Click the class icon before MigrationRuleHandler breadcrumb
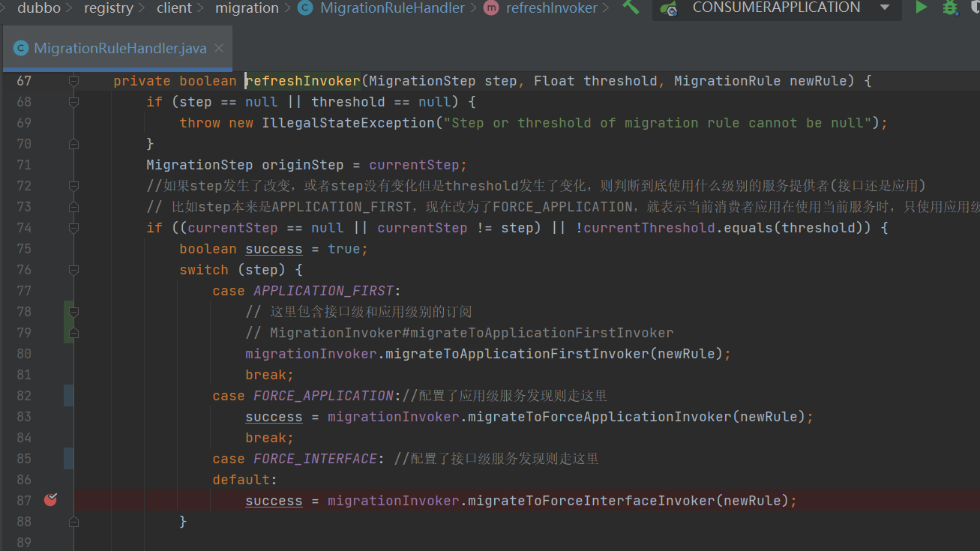Image resolution: width=980 pixels, height=551 pixels. 305,8
